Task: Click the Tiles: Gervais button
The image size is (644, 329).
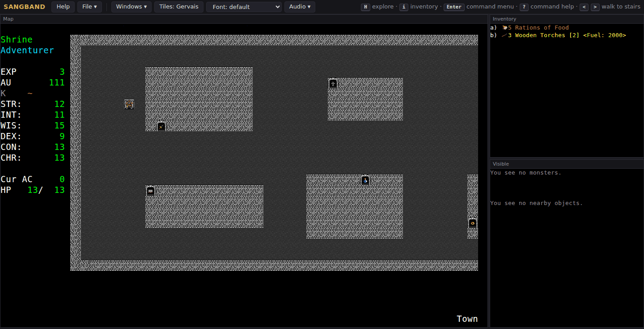Action: [x=179, y=7]
